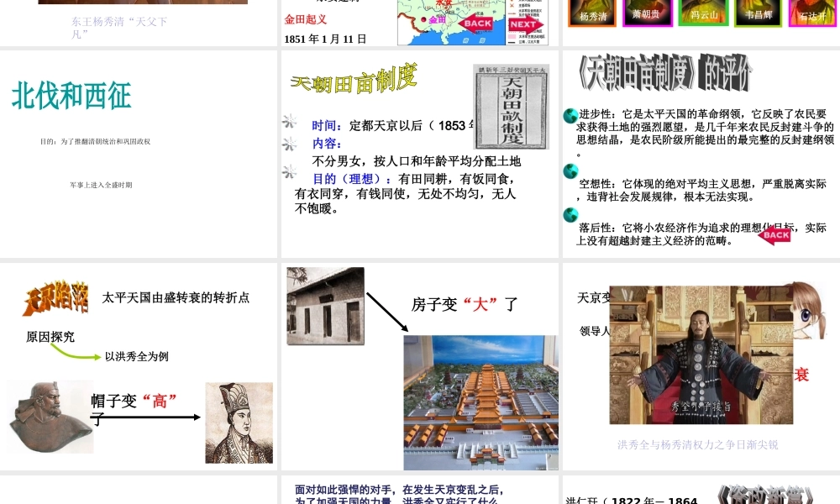Select the 杨秀清 portrait card
The image size is (840, 504).
coord(592,13)
